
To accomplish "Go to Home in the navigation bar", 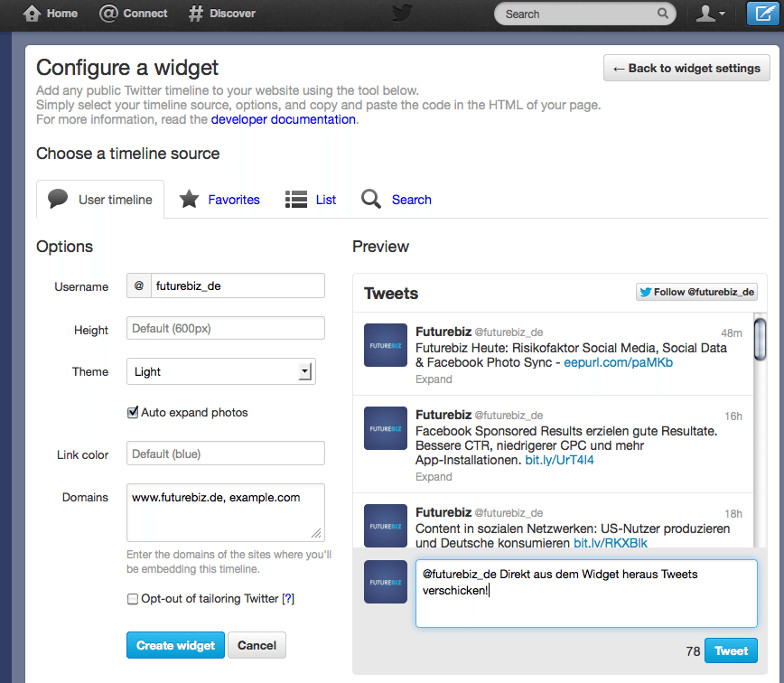I will point(50,14).
